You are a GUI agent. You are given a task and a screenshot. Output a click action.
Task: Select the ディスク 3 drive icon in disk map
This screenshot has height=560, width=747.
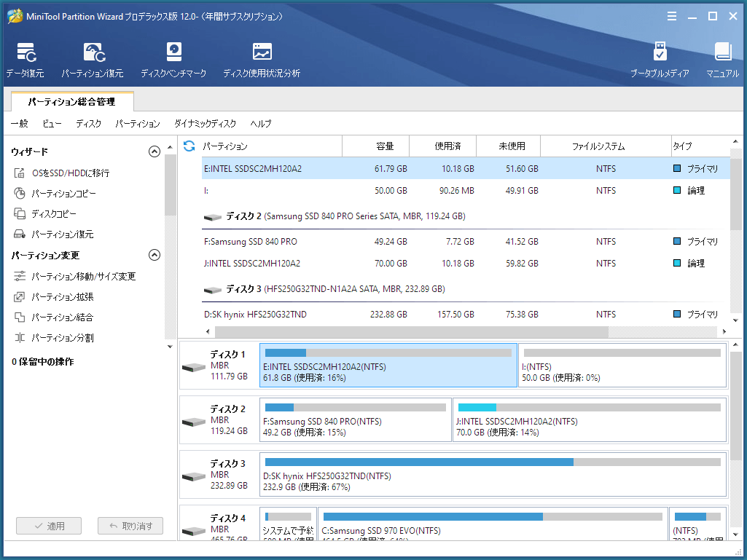[194, 476]
